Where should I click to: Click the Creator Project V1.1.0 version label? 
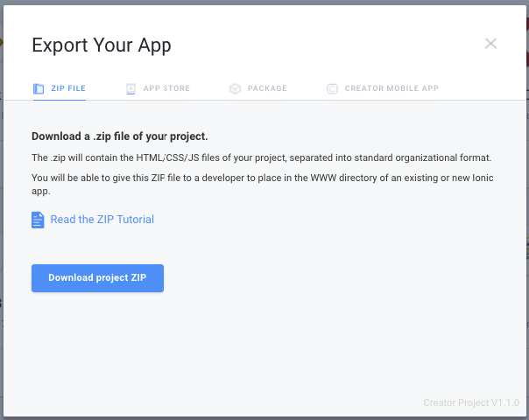pos(471,402)
